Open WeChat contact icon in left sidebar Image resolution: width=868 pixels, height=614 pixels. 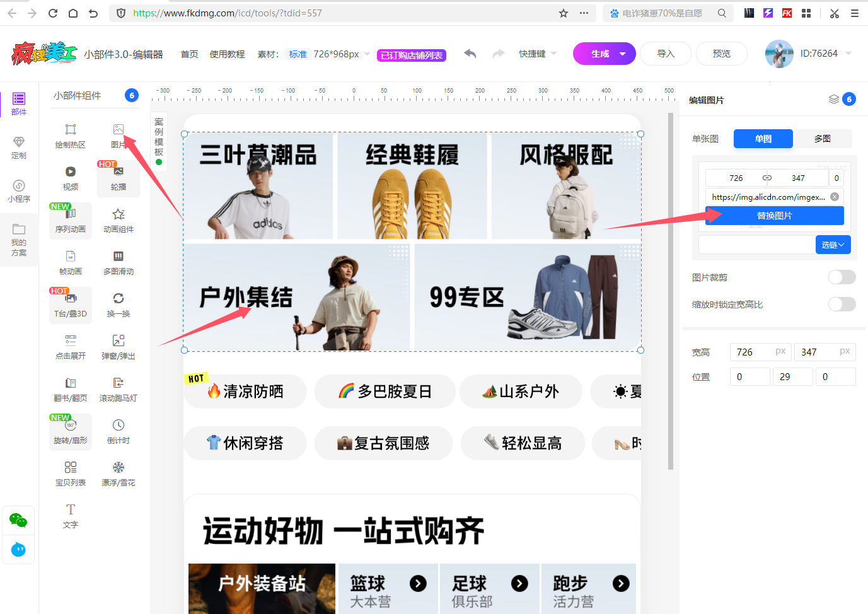[x=18, y=520]
